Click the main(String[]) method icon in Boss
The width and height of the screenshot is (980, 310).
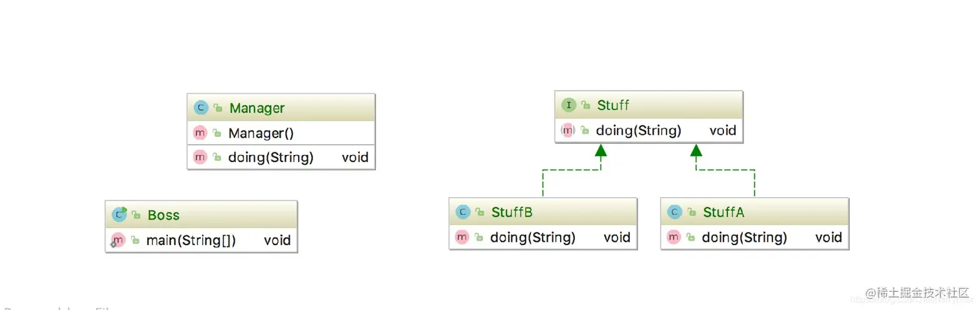pos(117,241)
